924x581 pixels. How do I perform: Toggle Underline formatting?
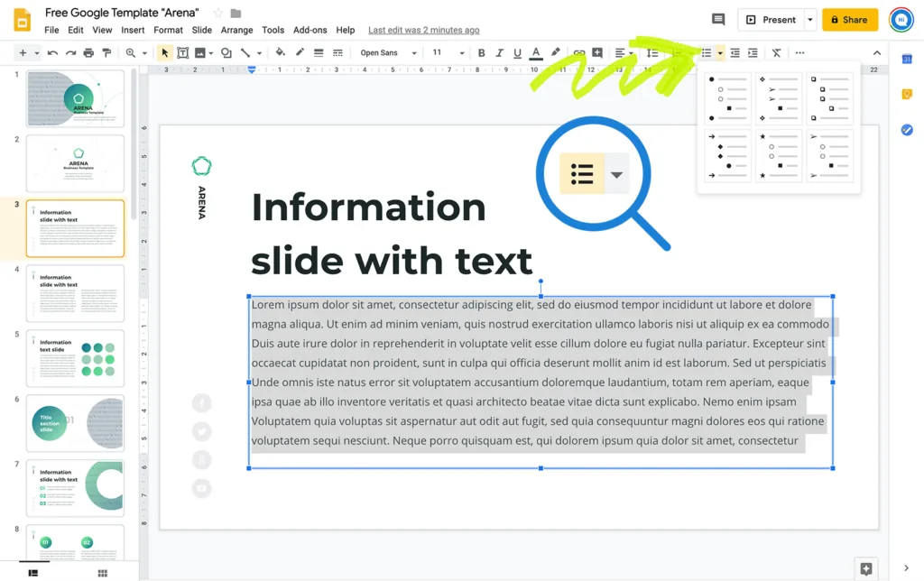click(517, 53)
